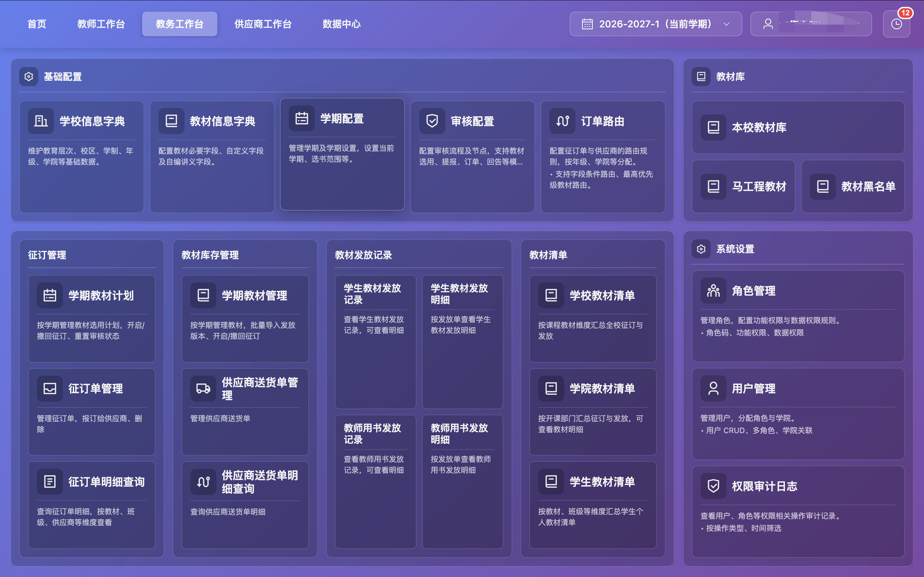
Task: Click the gear icon beside 基础配置
Action: point(29,77)
